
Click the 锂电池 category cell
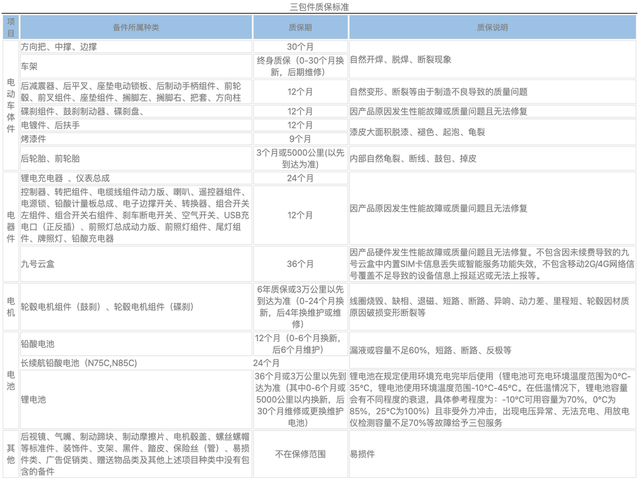136,399
